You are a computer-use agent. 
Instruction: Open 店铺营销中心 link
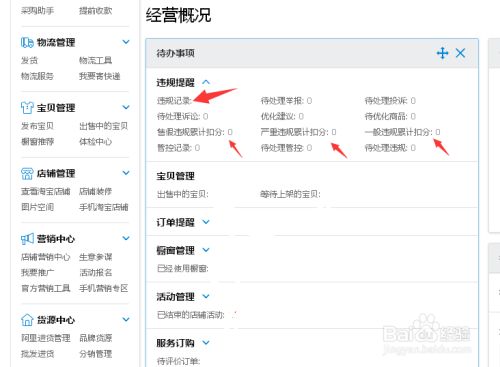(46, 257)
